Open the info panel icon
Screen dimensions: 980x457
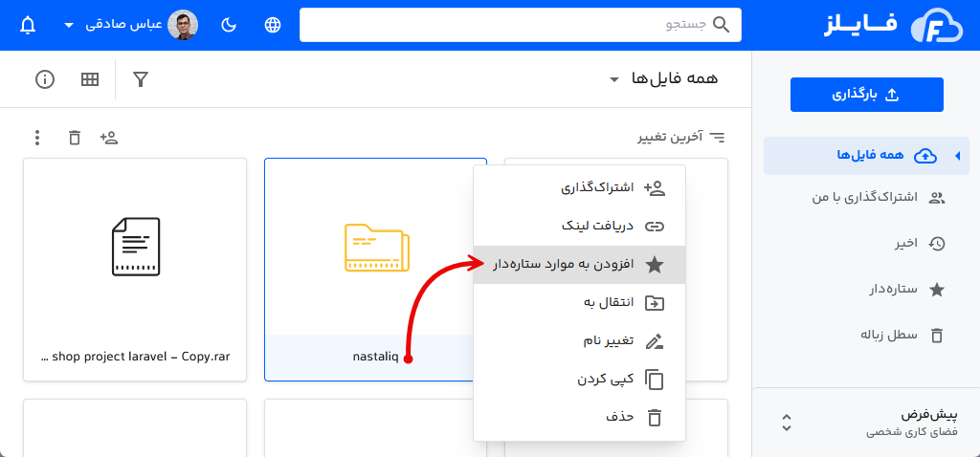45,79
